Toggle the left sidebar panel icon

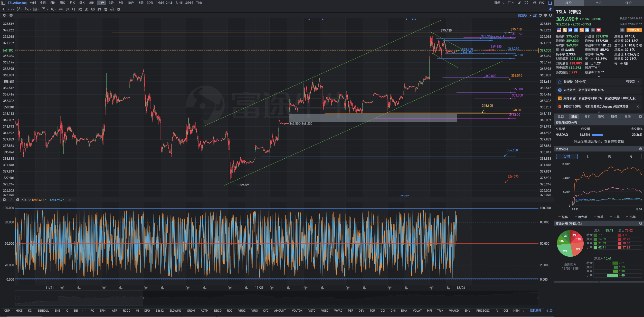3,3
